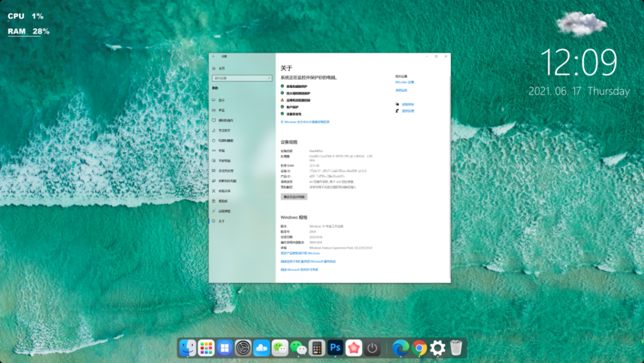644x363 pixels.
Task: Launch Photoshop from the dock
Action: [x=335, y=348]
